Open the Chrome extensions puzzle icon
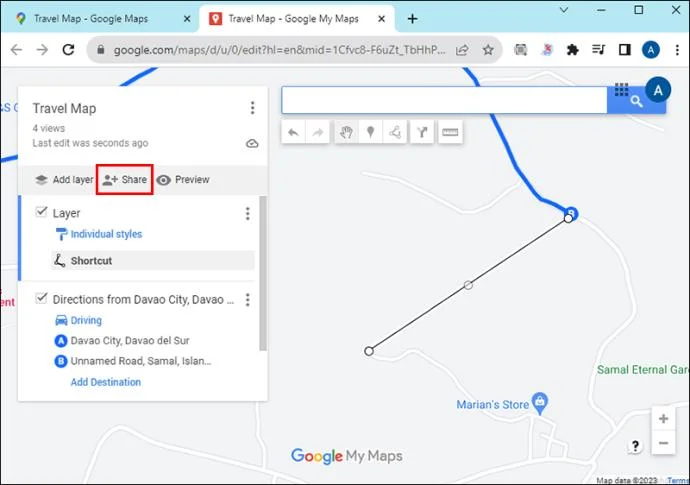 tap(573, 50)
